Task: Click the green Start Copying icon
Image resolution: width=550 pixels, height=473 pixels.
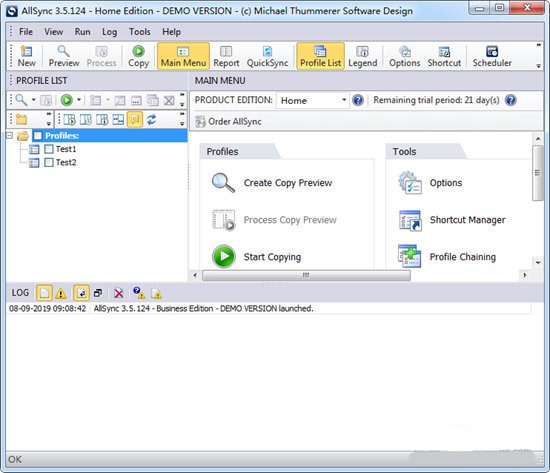Action: 223,257
